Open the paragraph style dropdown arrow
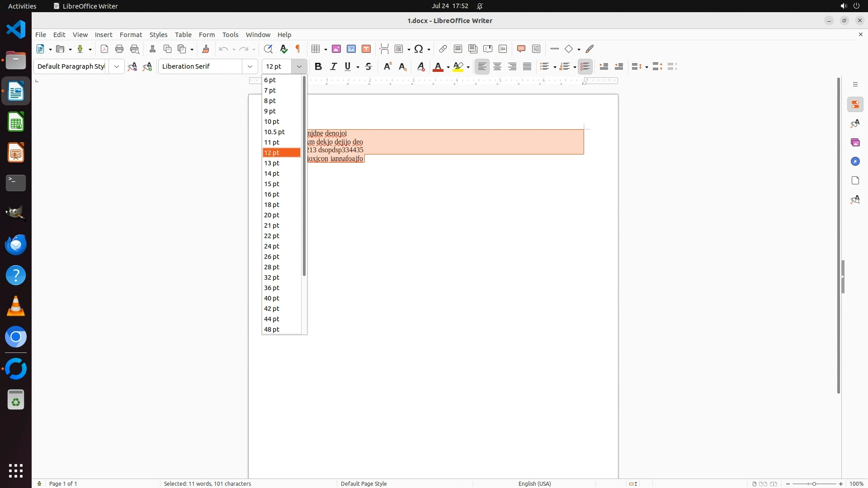868x488 pixels. coord(117,66)
